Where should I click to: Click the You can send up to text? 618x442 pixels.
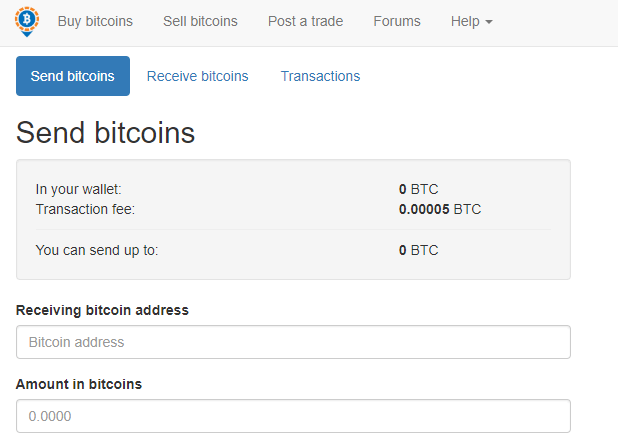tap(97, 250)
